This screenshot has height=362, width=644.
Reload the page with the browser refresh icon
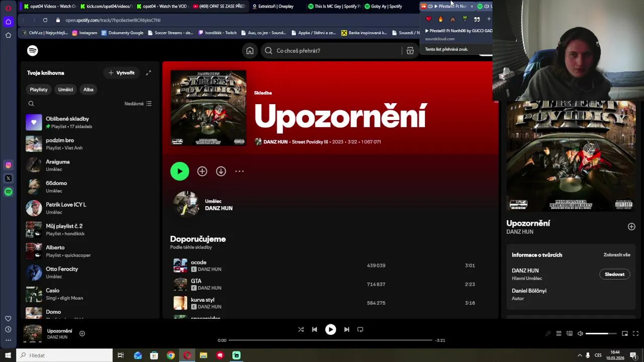coord(45,20)
